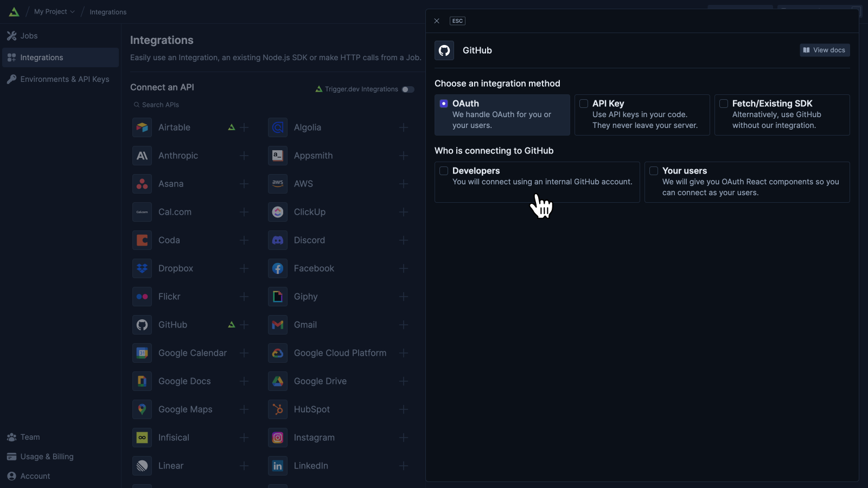Open the Discord logo icon
Screen dimensions: 868x488
tap(278, 240)
